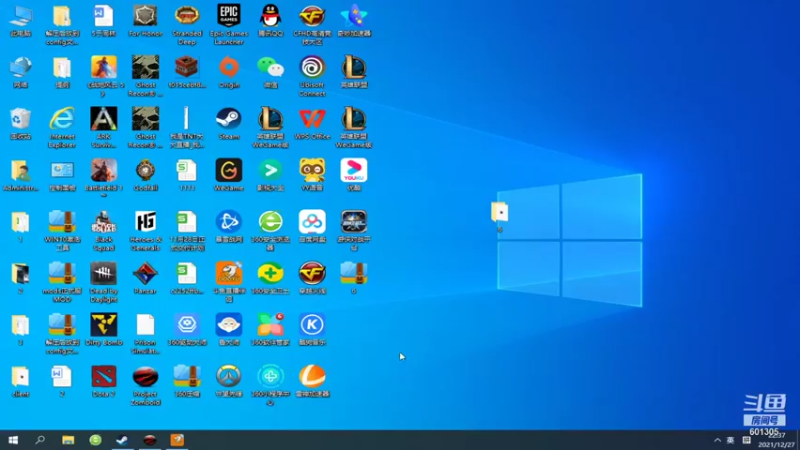Open Epic Games Launcher desktop icon
Viewport: 800px width, 450px height.
[x=229, y=24]
